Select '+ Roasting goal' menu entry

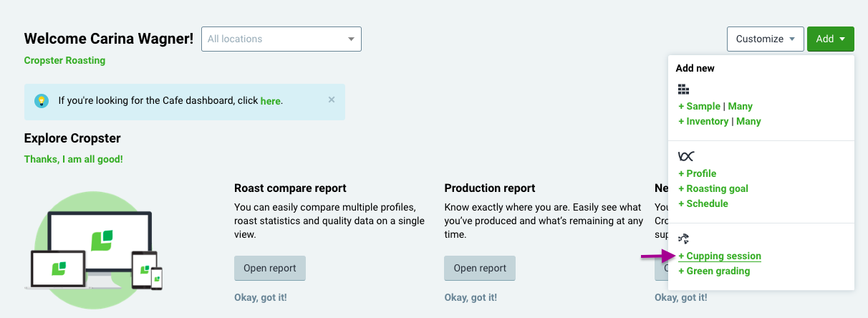(713, 188)
